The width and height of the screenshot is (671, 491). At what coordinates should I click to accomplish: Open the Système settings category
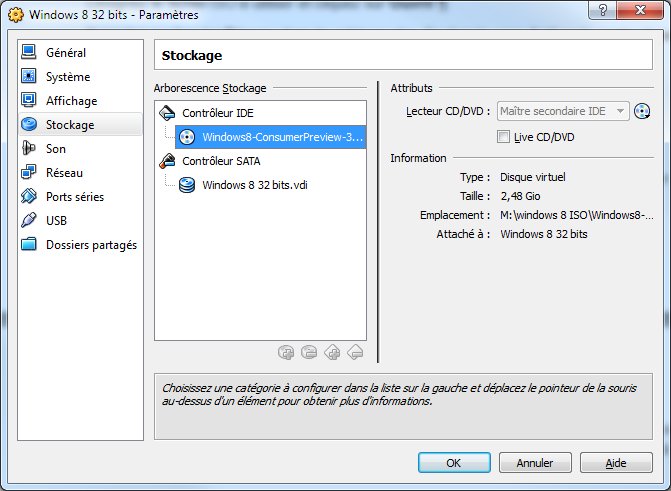[x=80, y=77]
